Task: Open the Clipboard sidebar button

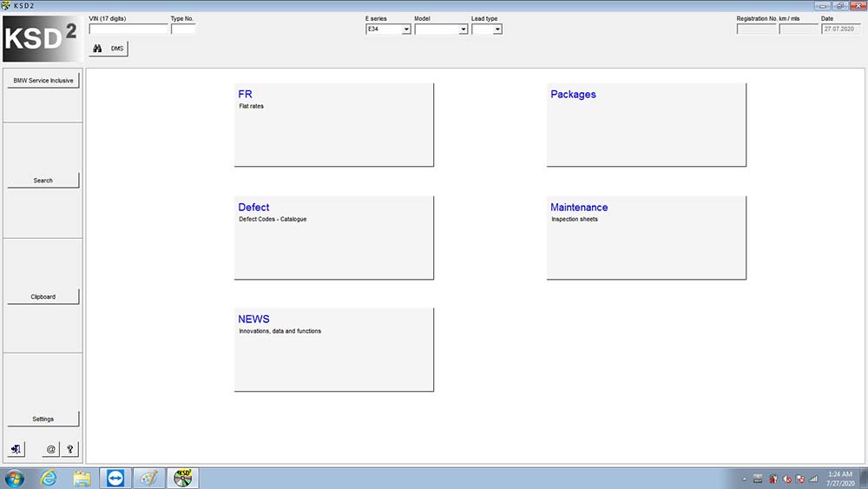Action: tap(43, 297)
